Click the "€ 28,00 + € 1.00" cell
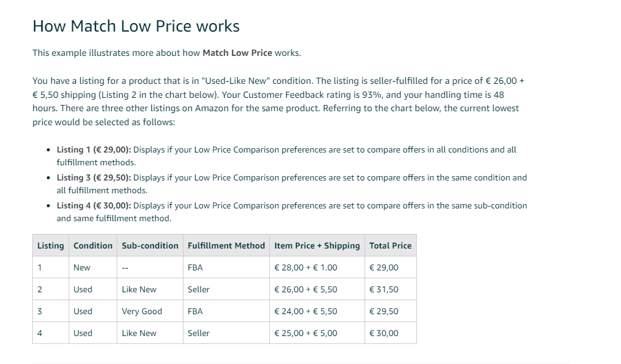This screenshot has height=364, width=621. pos(317,267)
